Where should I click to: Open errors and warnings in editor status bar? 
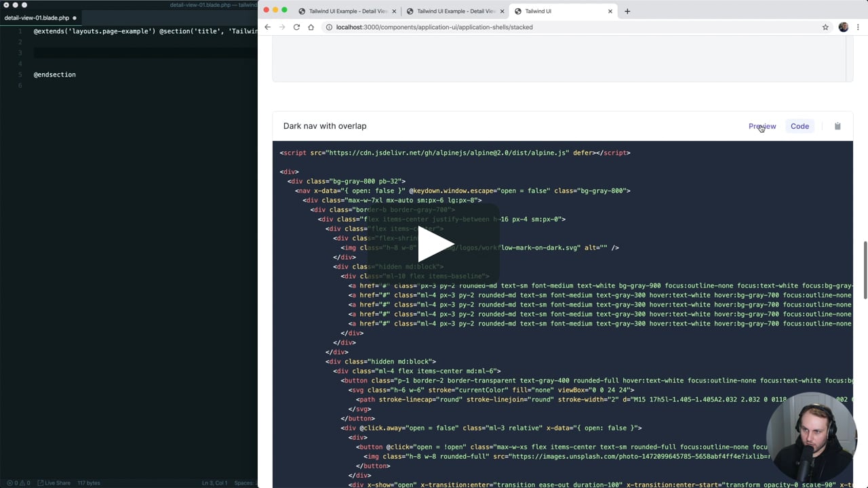pyautogui.click(x=18, y=483)
